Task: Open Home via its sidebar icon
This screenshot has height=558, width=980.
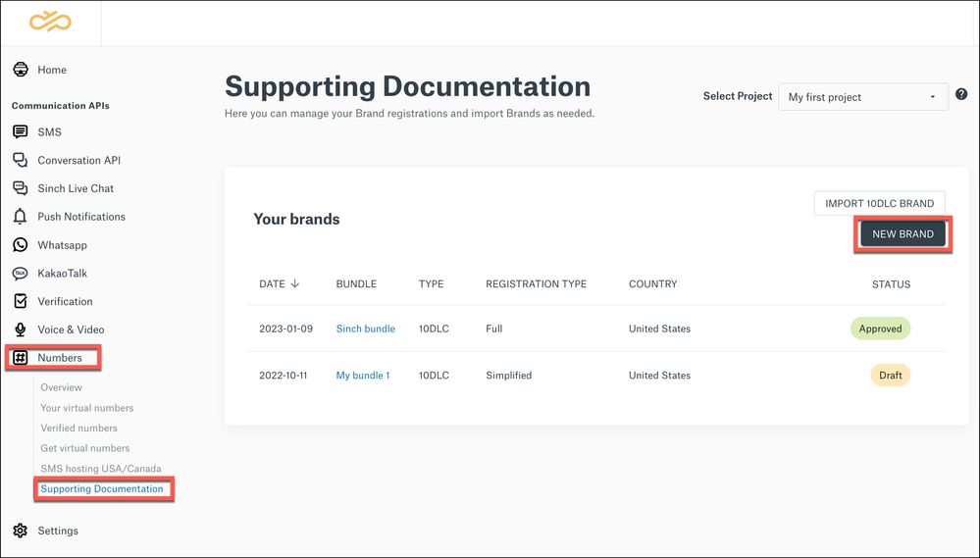Action: pos(20,70)
